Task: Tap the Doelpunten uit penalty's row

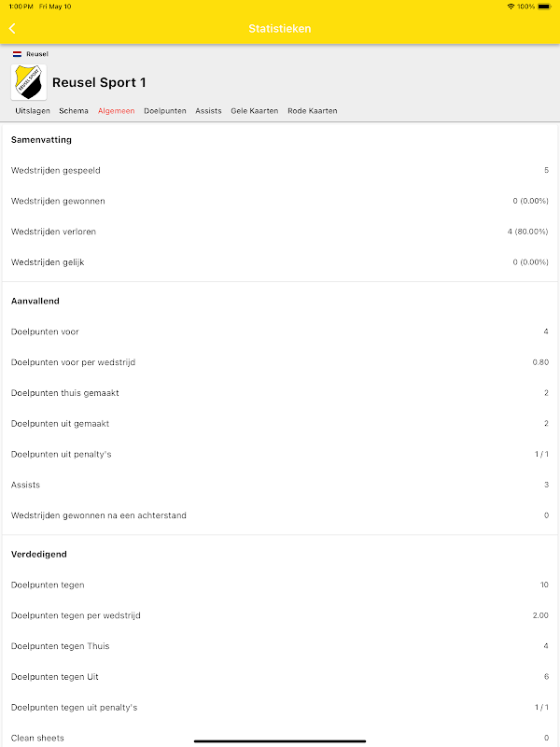Action: point(280,454)
